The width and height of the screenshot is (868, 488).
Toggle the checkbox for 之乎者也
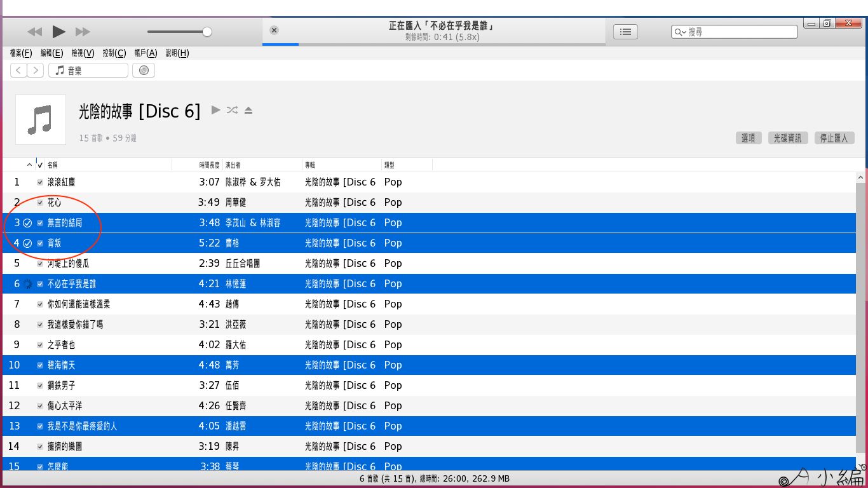[x=40, y=345]
